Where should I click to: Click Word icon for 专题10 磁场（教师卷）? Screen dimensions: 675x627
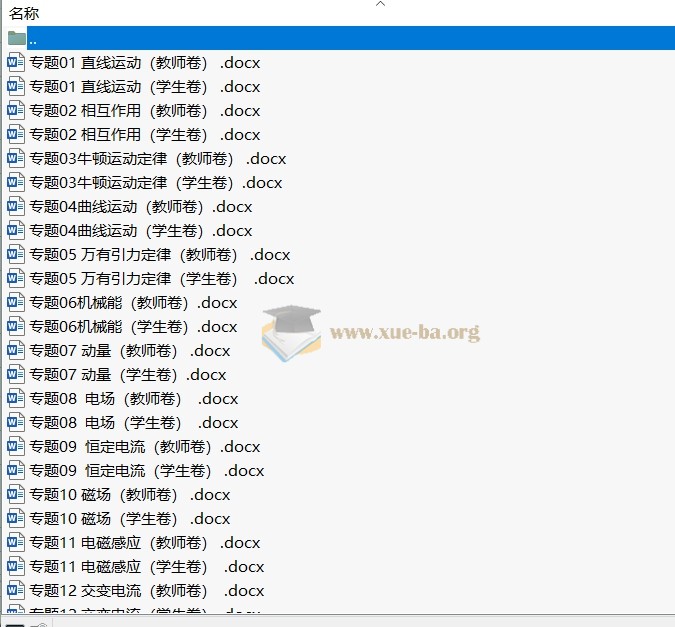[16, 494]
